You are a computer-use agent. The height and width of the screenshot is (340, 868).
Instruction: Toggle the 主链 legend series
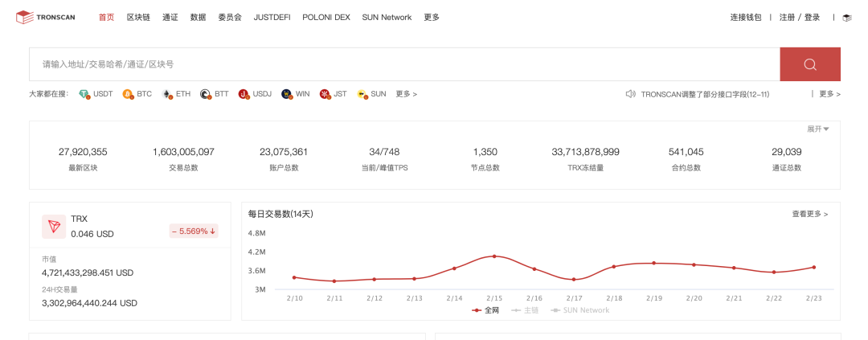[x=524, y=310]
